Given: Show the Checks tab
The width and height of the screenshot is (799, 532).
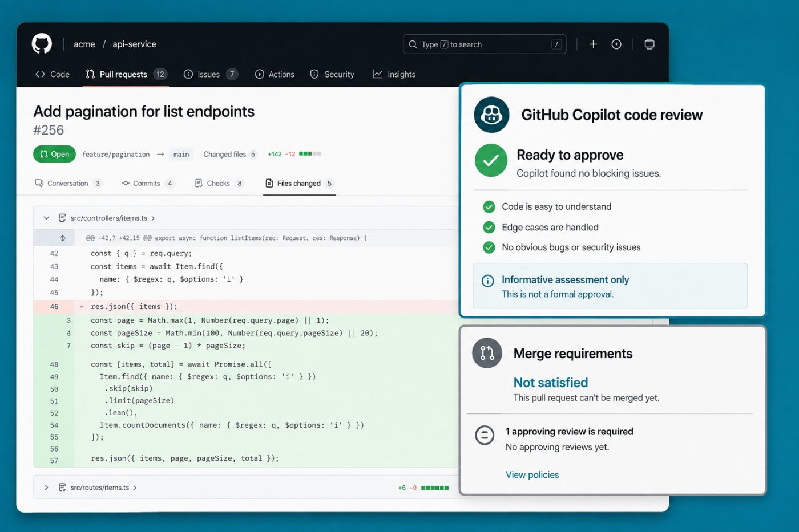Looking at the screenshot, I should pyautogui.click(x=219, y=183).
